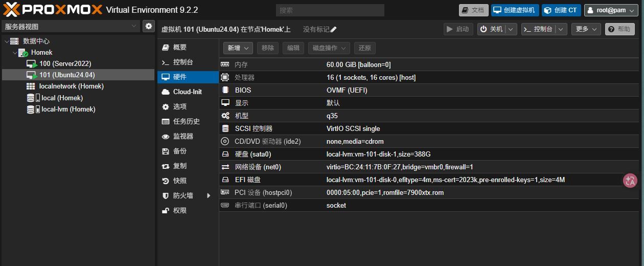
Task: Click the Create VM button
Action: click(x=515, y=10)
